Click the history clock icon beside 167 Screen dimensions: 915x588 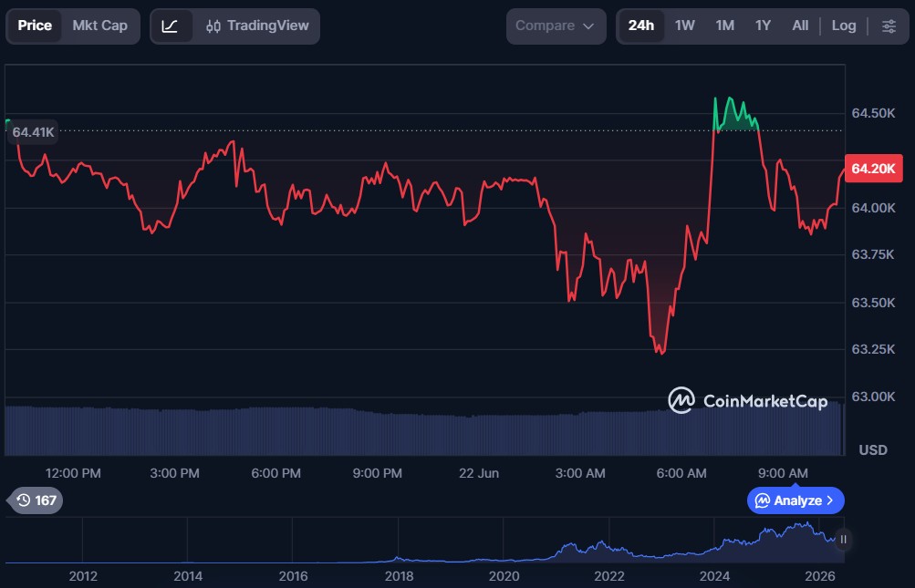(24, 500)
